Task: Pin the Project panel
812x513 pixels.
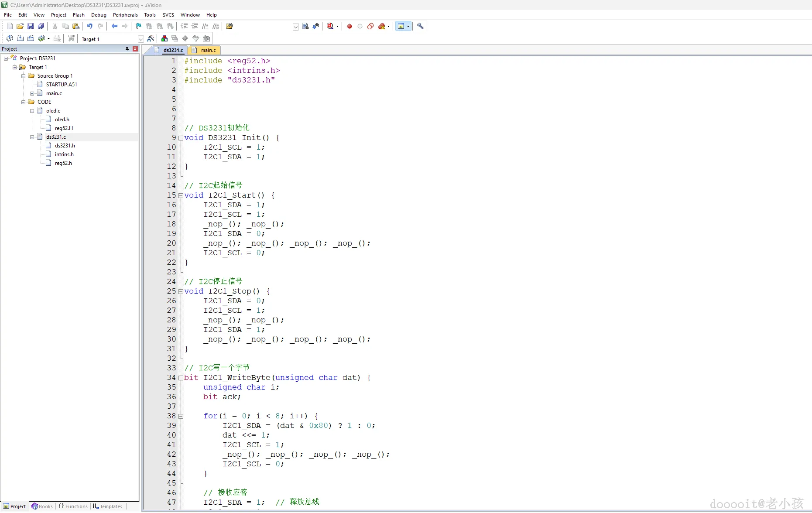Action: click(x=127, y=49)
